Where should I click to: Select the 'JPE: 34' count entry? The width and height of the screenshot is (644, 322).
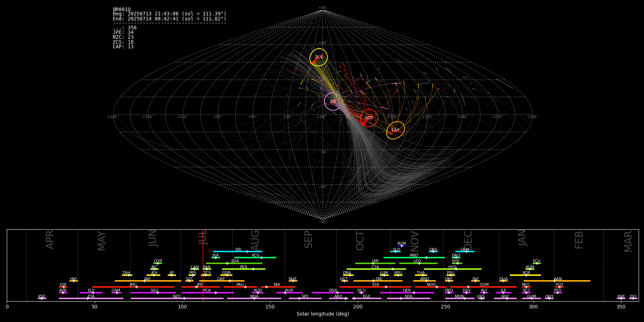click(x=123, y=33)
